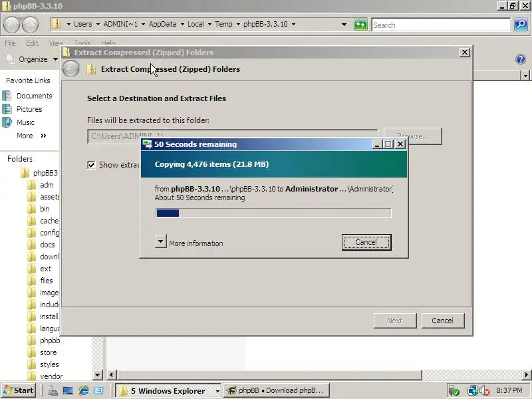Toggle Show extracted files checkbox
The height and width of the screenshot is (399, 532).
pos(91,165)
